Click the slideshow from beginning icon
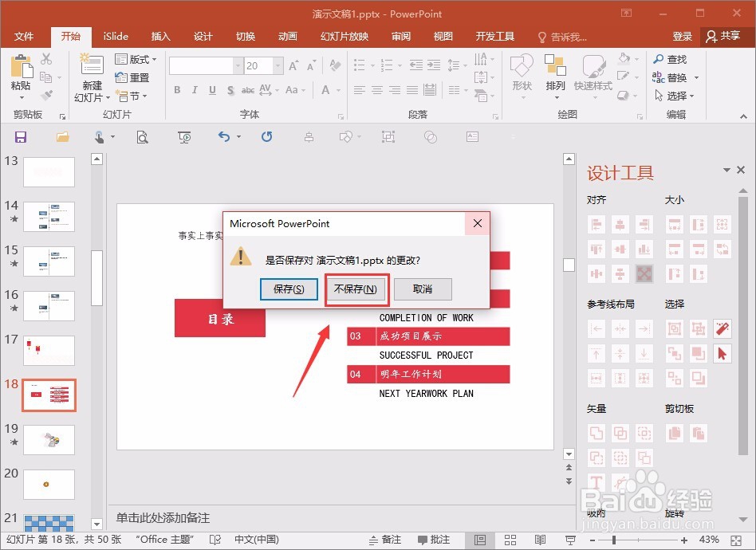The image size is (756, 550). coord(184,137)
